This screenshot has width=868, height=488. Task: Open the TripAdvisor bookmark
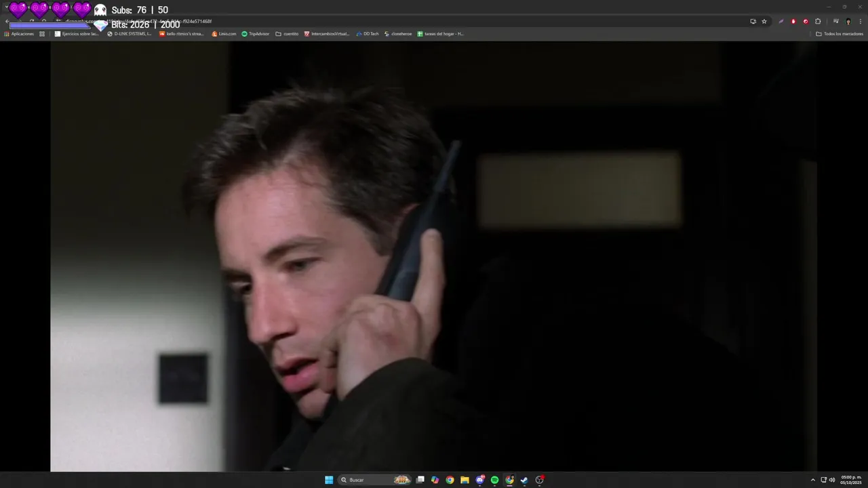click(x=256, y=34)
